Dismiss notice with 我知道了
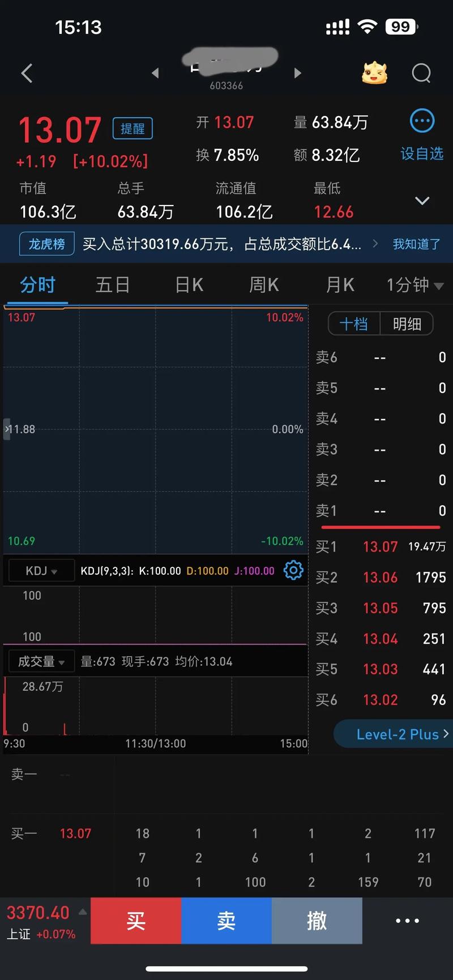453x980 pixels. (x=417, y=244)
